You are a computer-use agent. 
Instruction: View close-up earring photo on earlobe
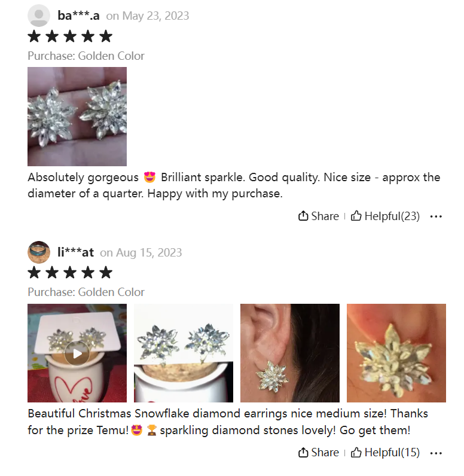pyautogui.click(x=396, y=353)
